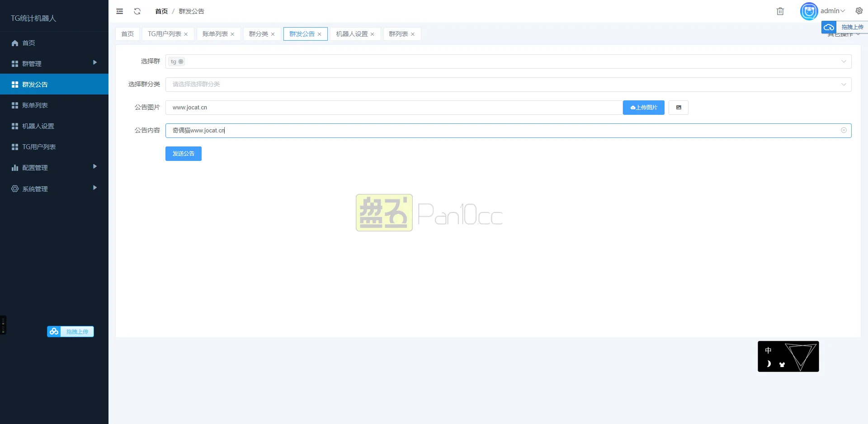
Task: Click the 公告图片 URL input field
Action: [393, 108]
